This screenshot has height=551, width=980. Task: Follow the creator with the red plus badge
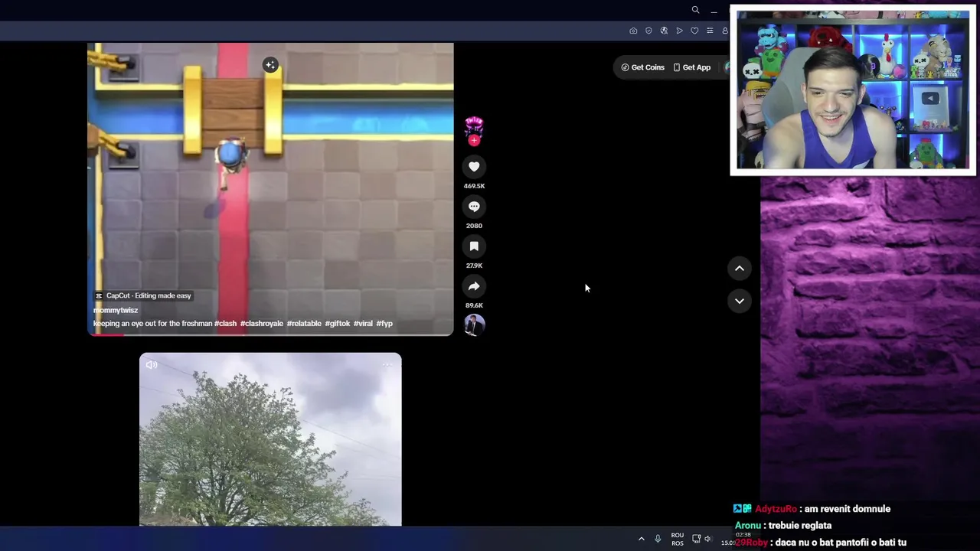pyautogui.click(x=474, y=140)
